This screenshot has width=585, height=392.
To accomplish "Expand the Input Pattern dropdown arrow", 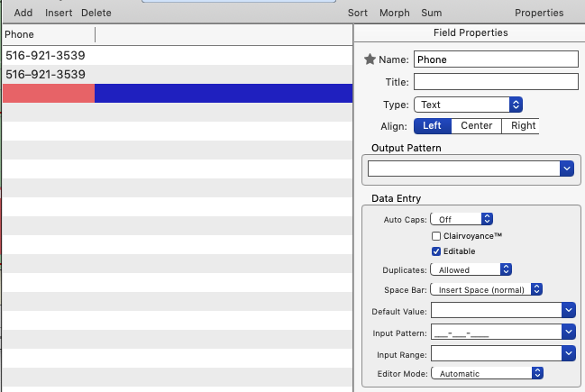I will pyautogui.click(x=569, y=332).
